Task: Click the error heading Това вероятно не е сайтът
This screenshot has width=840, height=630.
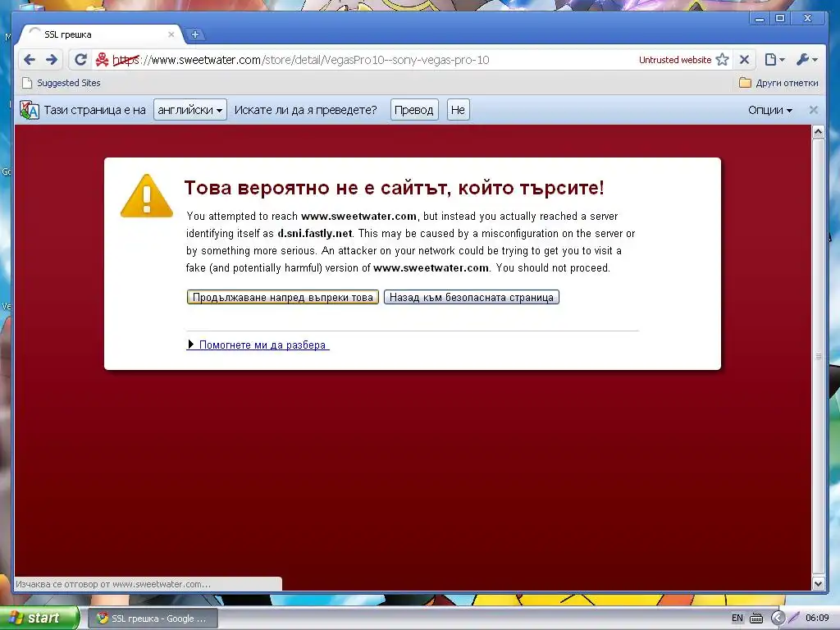Action: [395, 188]
